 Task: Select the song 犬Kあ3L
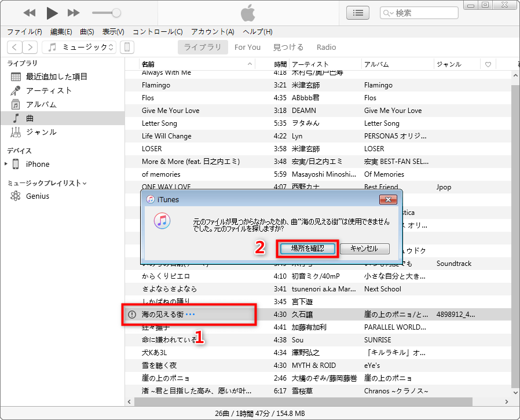(x=154, y=353)
